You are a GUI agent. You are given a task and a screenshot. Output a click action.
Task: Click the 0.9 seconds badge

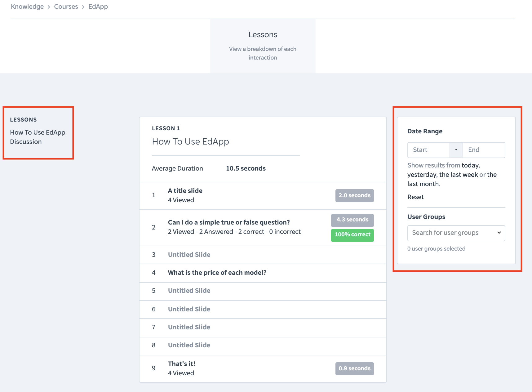click(355, 369)
